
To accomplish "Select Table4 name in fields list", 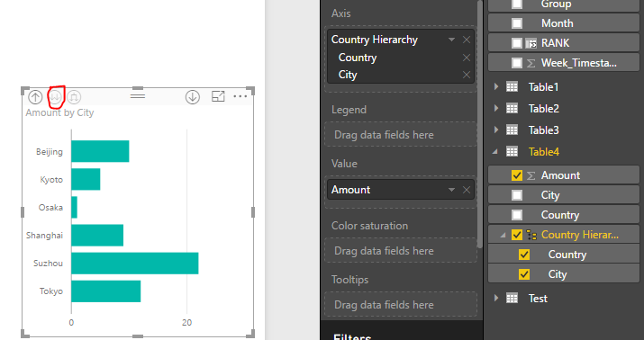I will [x=544, y=152].
